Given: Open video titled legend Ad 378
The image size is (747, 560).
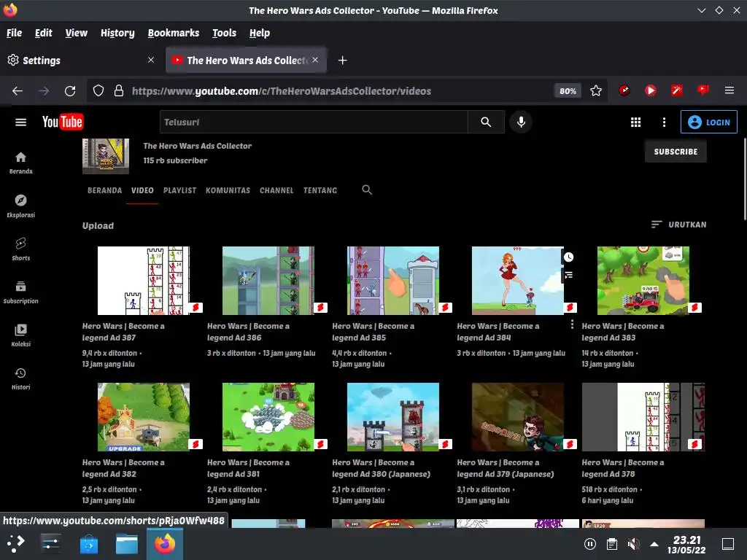Looking at the screenshot, I should pos(623,468).
